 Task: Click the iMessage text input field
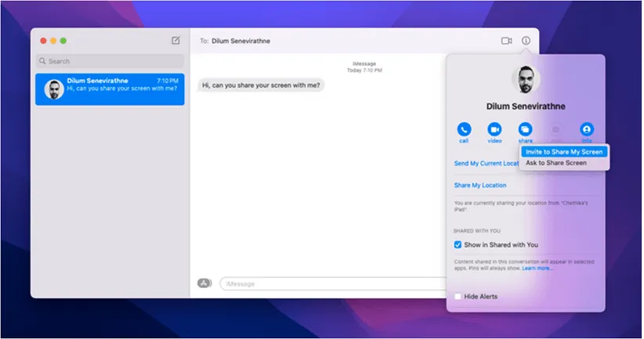pyautogui.click(x=329, y=283)
